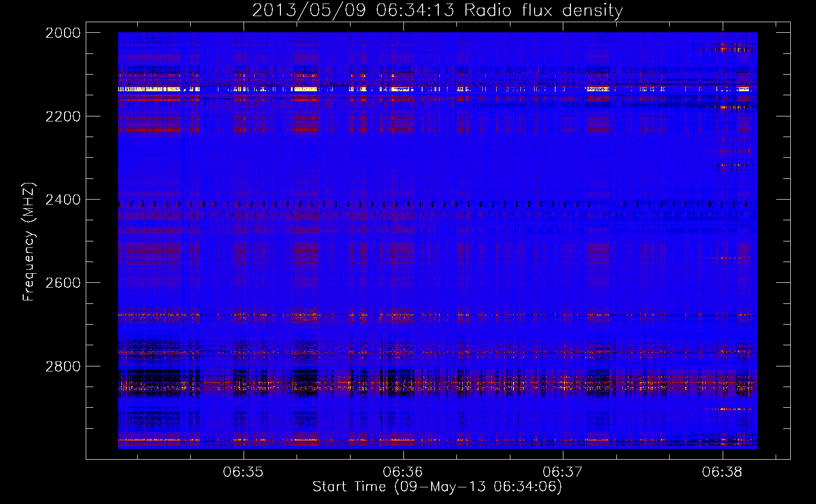Screen dimensions: 816x504
Task: Select the 2800 frequency tick label
Action: click(x=63, y=366)
